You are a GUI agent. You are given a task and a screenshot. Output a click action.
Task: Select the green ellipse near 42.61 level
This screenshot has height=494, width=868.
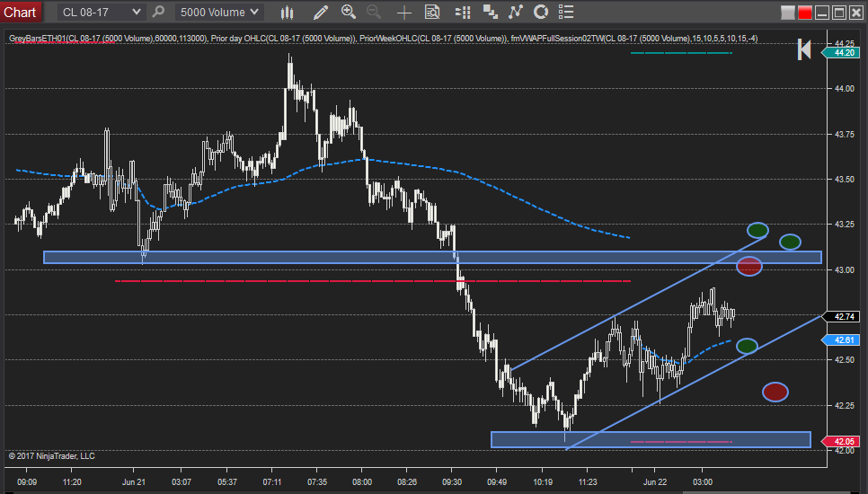click(747, 347)
